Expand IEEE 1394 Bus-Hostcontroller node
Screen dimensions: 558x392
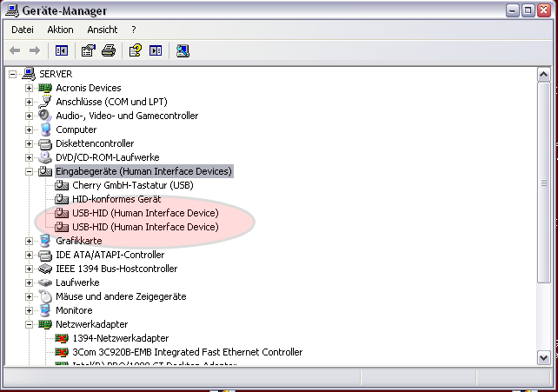click(30, 269)
